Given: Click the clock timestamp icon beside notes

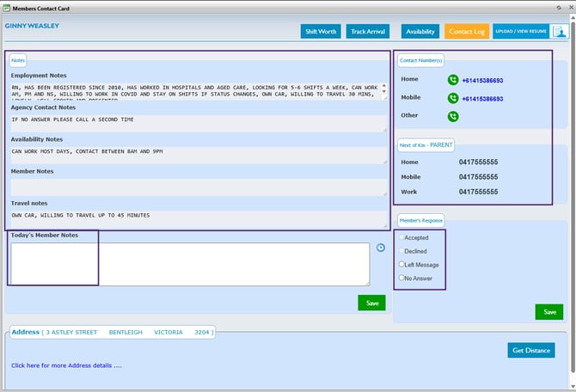Looking at the screenshot, I should (x=382, y=248).
